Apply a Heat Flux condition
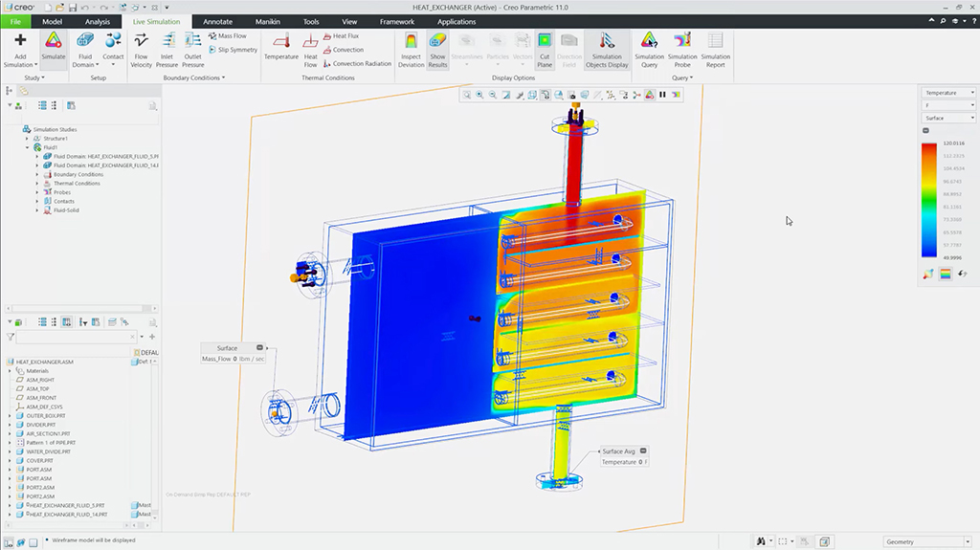Screen dimensions: 980x550 pos(342,36)
